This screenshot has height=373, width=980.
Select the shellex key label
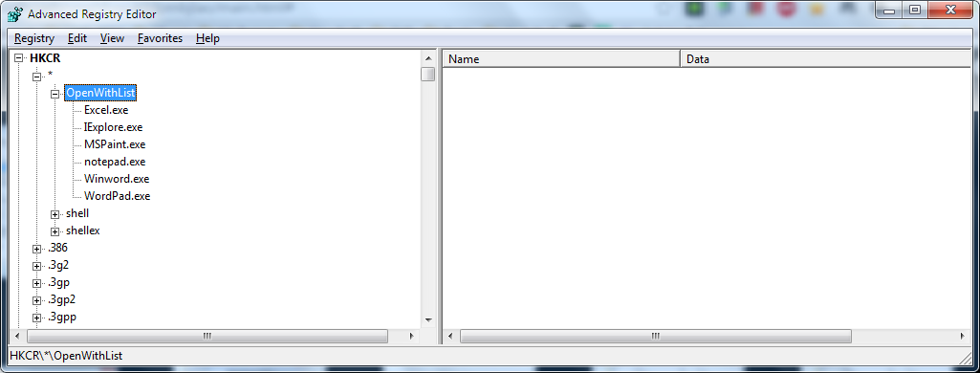[82, 230]
